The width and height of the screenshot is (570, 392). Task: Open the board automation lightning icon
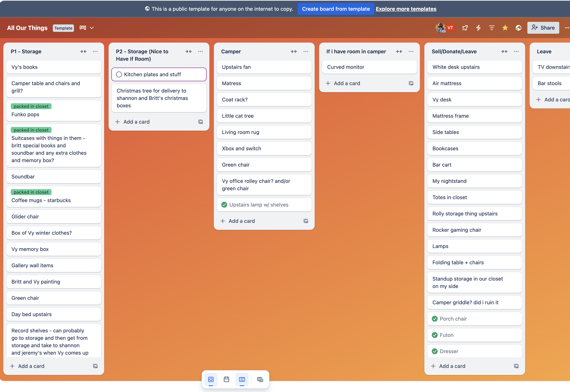coord(478,28)
